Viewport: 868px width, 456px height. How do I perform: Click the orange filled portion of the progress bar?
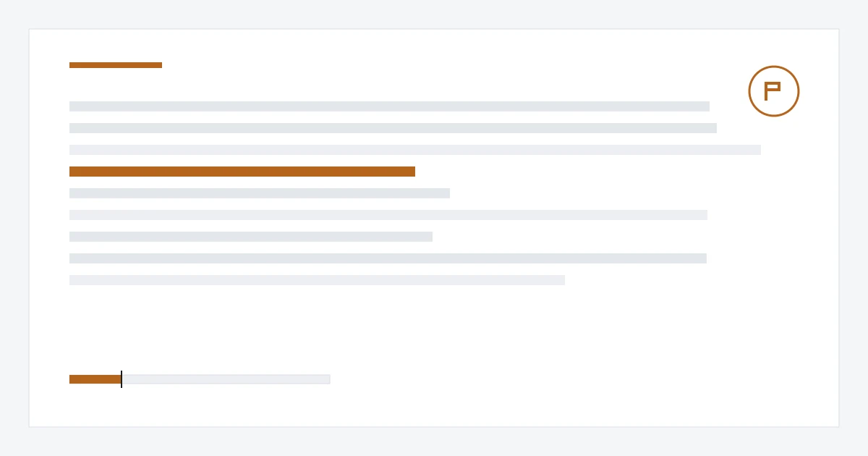(x=95, y=379)
